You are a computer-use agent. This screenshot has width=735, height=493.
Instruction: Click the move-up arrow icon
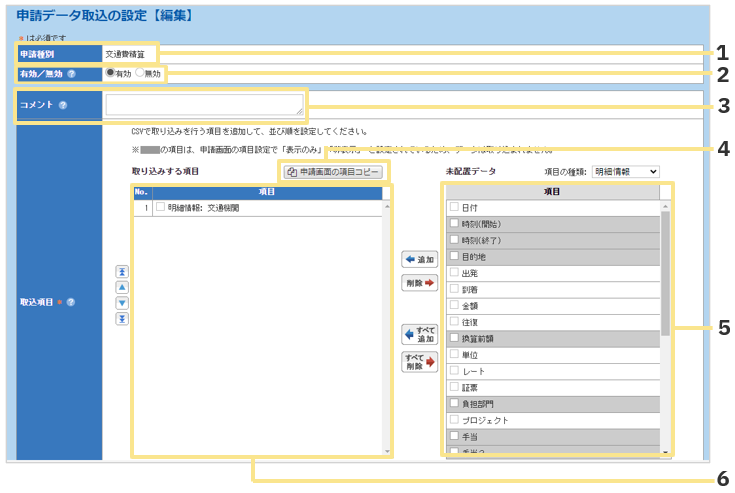[122, 287]
